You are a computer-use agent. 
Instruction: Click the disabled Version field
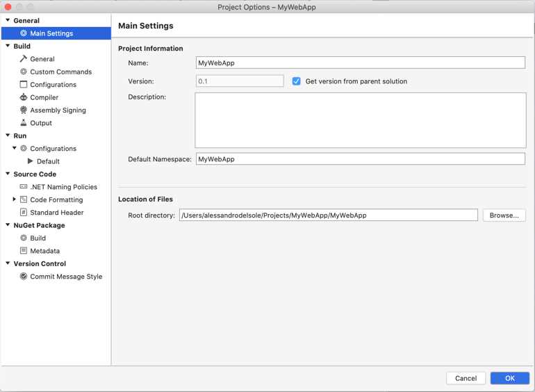point(240,81)
